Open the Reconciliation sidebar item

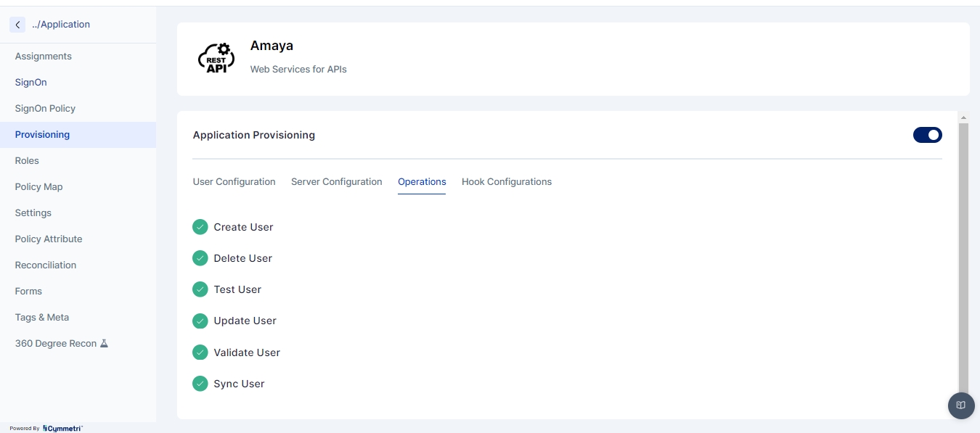[46, 265]
